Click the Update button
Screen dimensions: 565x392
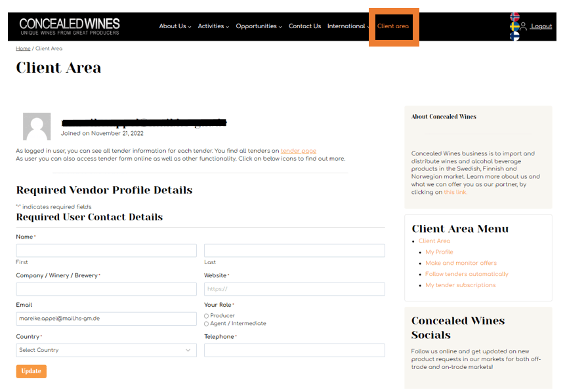point(31,371)
